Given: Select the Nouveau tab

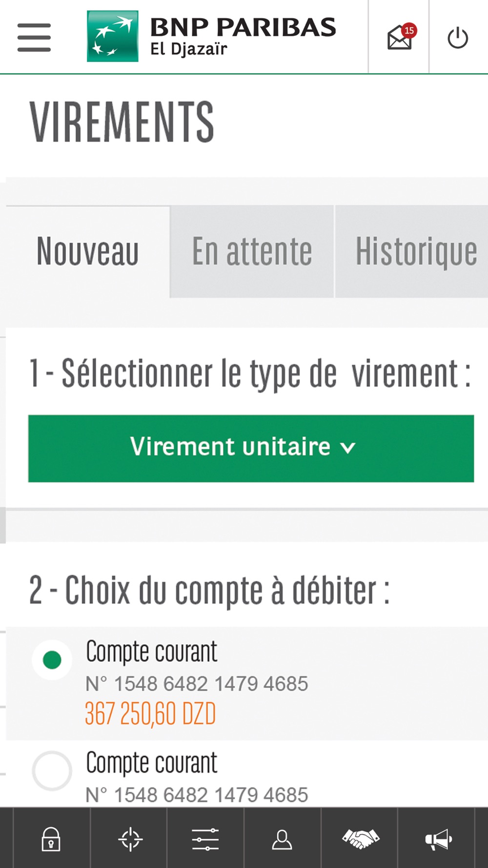Looking at the screenshot, I should coord(88,251).
